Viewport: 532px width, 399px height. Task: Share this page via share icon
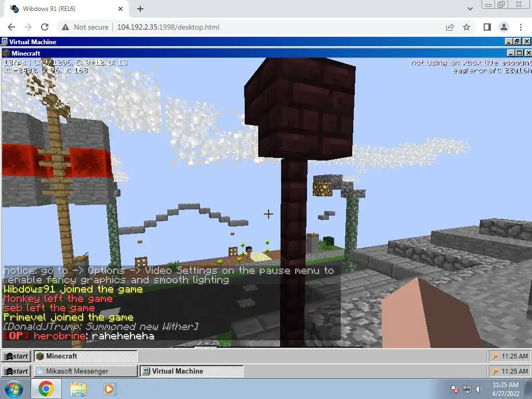click(450, 27)
